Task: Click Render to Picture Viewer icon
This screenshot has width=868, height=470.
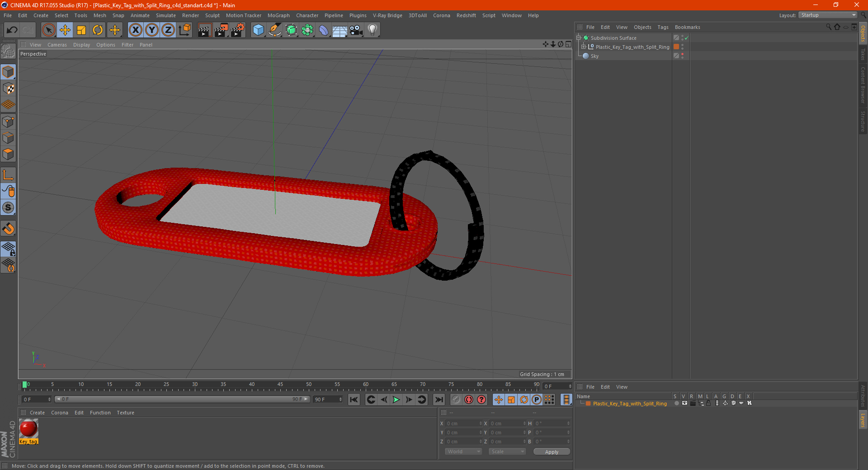Action: (x=221, y=30)
